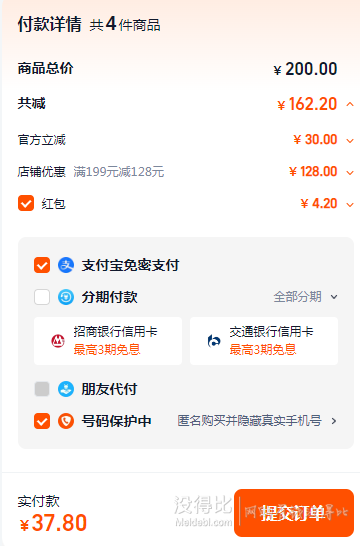Expand the 店铺优惠 ¥128.00 details
This screenshot has height=546, width=360.
(350, 173)
